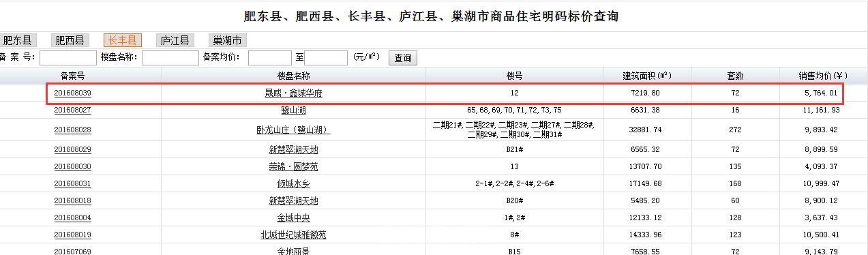Image resolution: width=868 pixels, height=255 pixels.
Task: Open record number 201608028
Action: point(72,130)
